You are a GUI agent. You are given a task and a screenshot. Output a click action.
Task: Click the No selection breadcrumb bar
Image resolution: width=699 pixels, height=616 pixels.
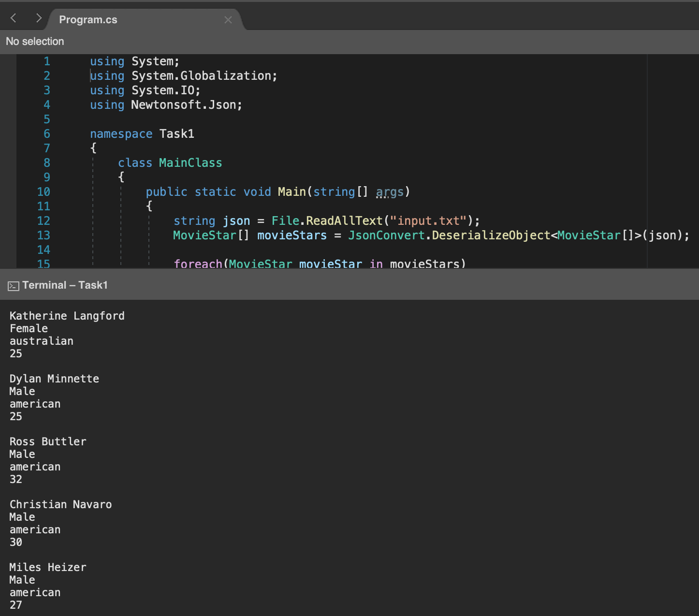pyautogui.click(x=34, y=42)
